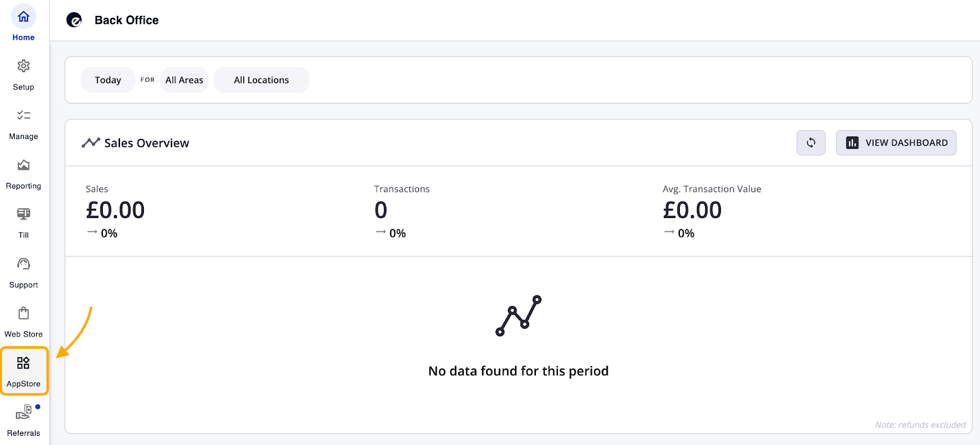
Task: Open Setup gear icon in sidebar
Action: 23,66
